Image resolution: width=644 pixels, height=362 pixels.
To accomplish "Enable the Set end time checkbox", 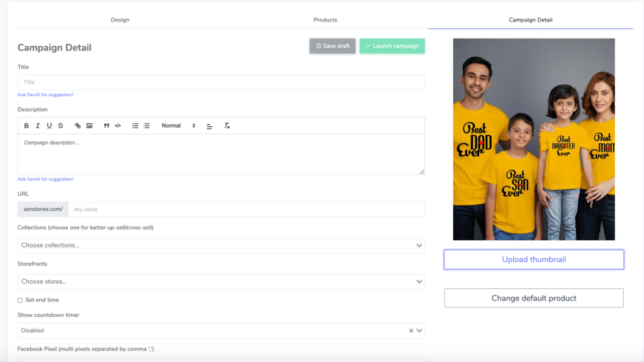I will click(x=20, y=300).
